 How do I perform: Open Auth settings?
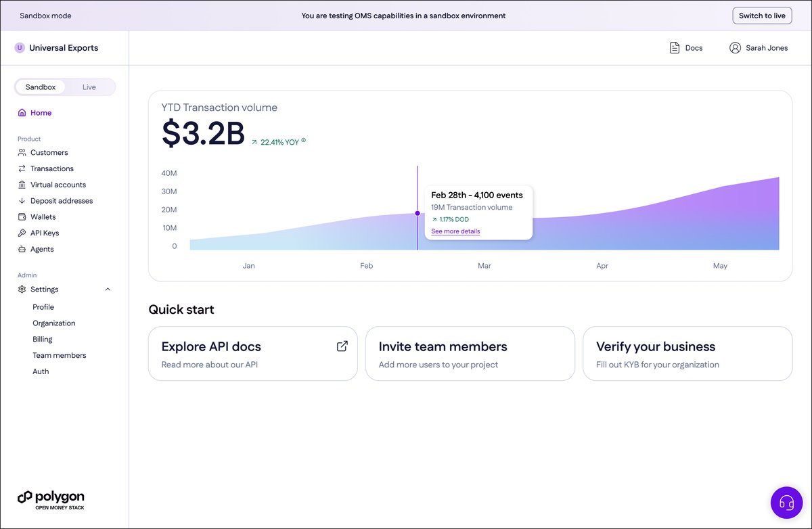41,371
